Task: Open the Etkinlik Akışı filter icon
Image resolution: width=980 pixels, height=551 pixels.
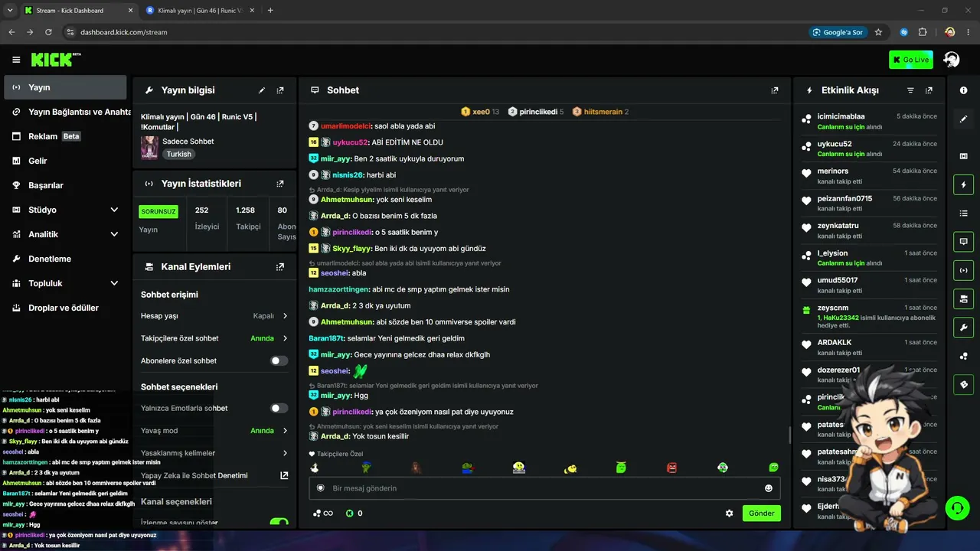Action: coord(910,90)
